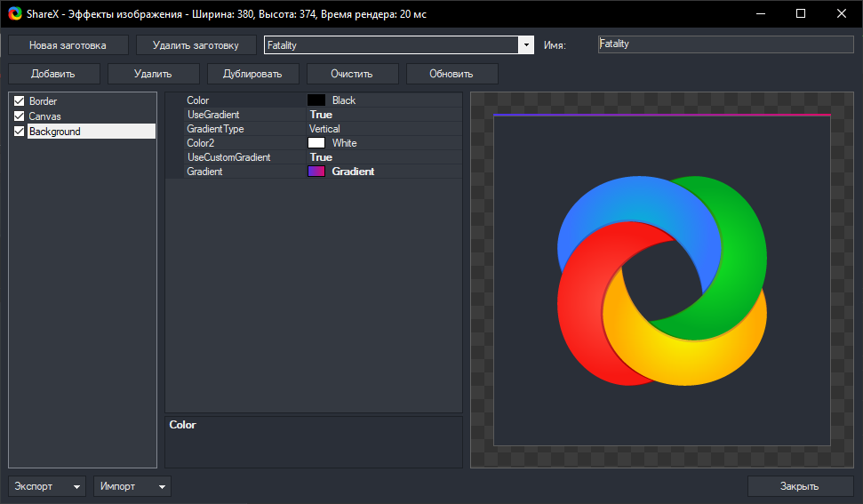Click the black Color swatch
This screenshot has height=504, width=863.
(316, 100)
